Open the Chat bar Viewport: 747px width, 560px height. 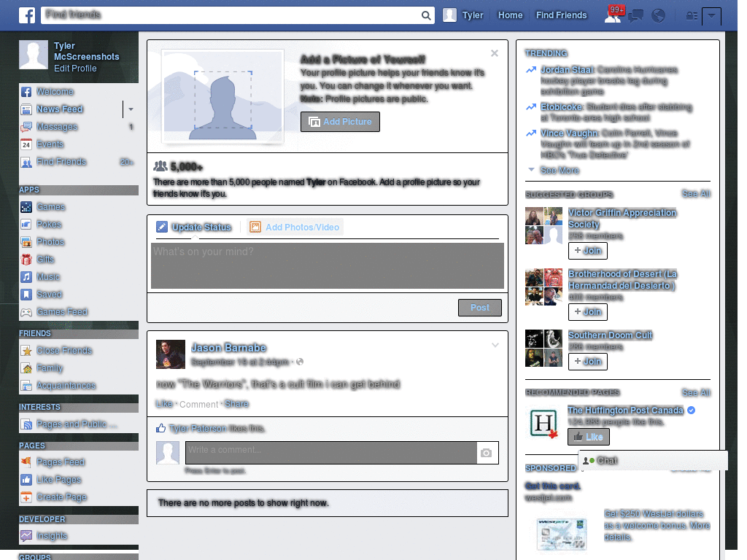(x=653, y=461)
